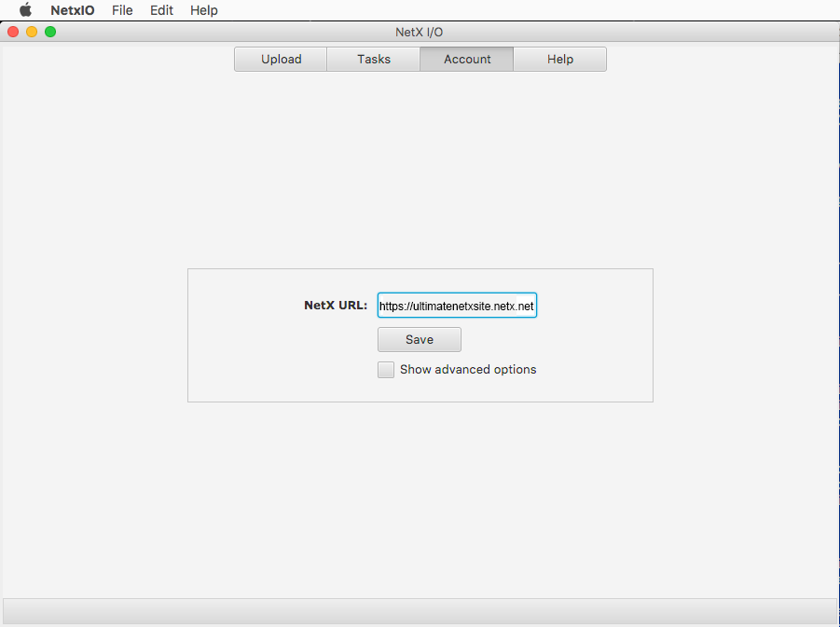Click the "Show advanced options" label text
Image resolution: width=840 pixels, height=627 pixels.
468,370
